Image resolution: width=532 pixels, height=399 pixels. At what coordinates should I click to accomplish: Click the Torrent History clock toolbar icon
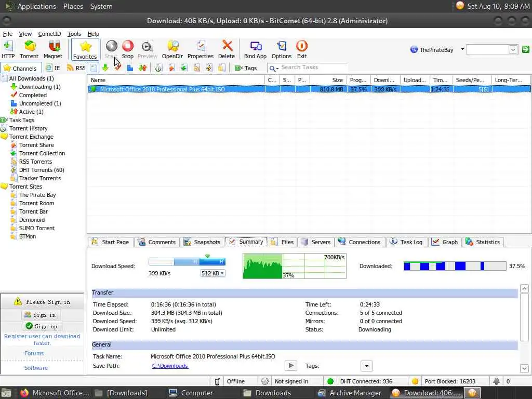coord(158,68)
